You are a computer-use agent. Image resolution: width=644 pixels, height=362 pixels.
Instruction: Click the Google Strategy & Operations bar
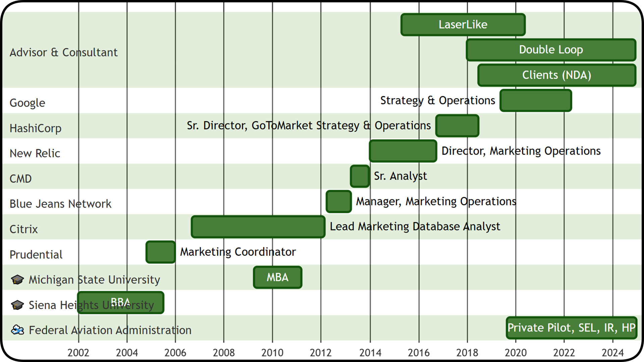point(536,100)
